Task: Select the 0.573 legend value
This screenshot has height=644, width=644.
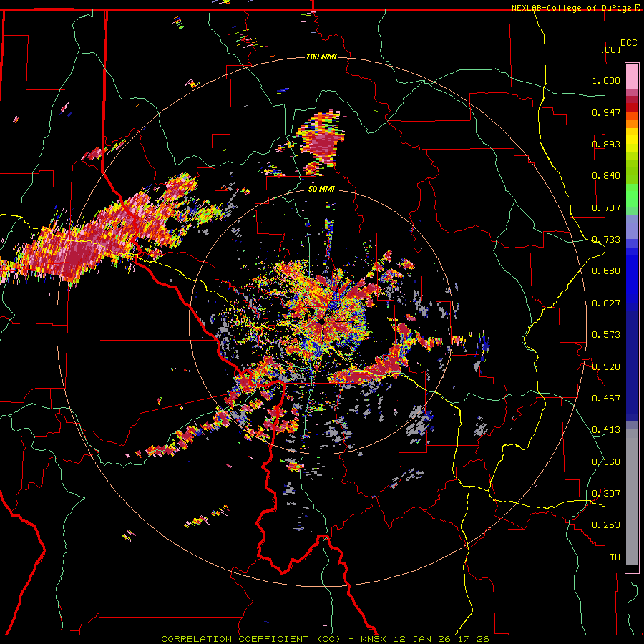Action: coord(606,335)
